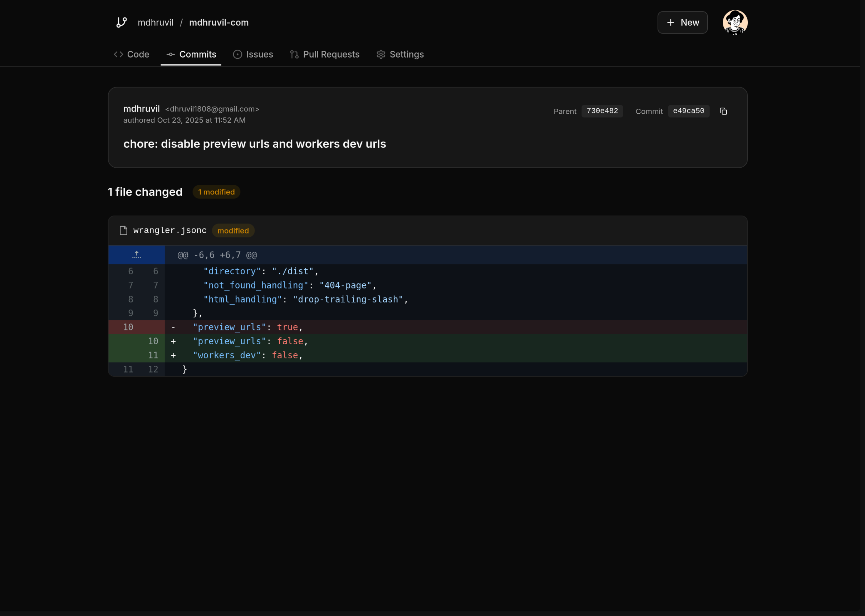Click the 1 modified badge

(216, 192)
